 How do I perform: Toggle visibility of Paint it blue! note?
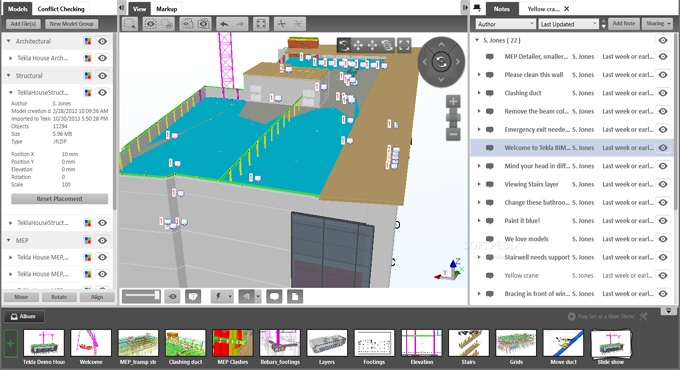[x=663, y=221]
